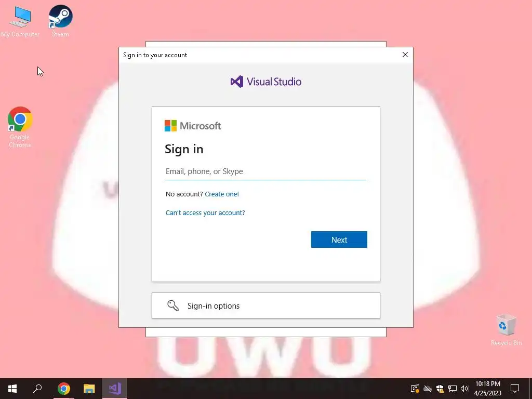
Task: Close the Sign in to your account dialog
Action: click(x=405, y=55)
